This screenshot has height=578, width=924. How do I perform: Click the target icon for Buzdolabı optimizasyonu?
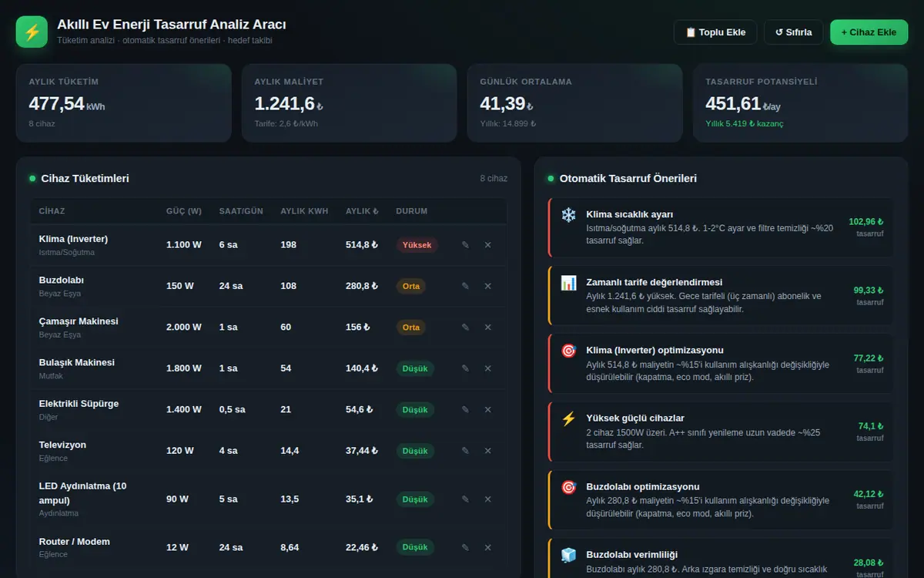pyautogui.click(x=568, y=487)
